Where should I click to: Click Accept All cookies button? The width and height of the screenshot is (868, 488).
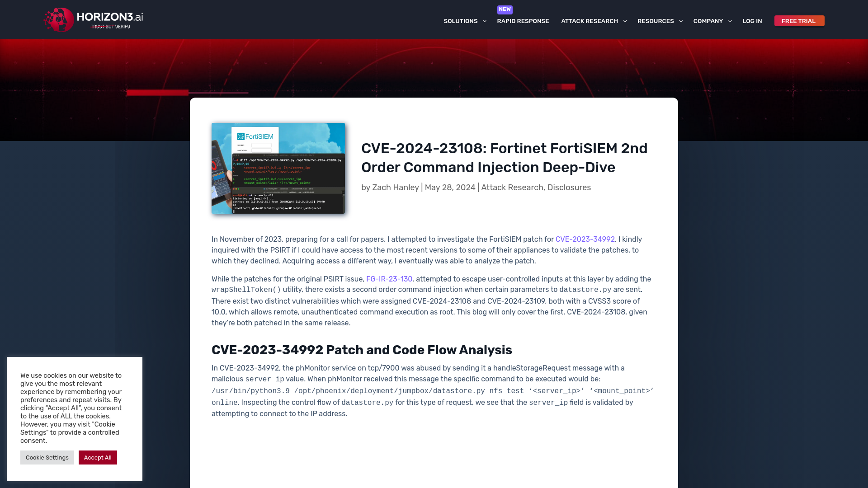98,457
